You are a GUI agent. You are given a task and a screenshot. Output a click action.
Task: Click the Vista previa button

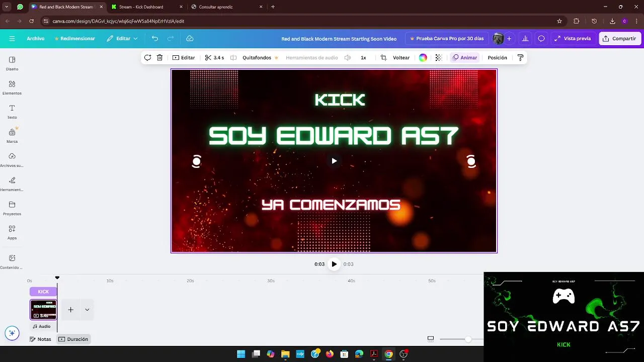pos(573,39)
